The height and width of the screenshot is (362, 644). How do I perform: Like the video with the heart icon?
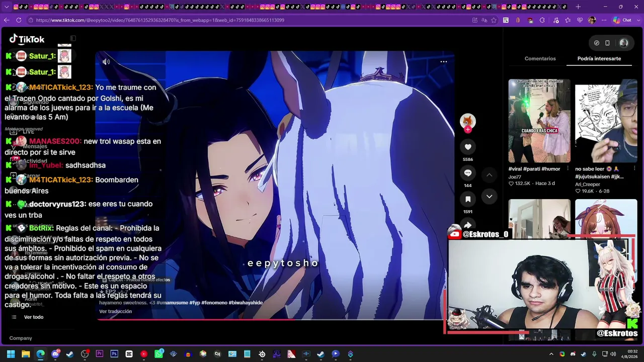468,147
